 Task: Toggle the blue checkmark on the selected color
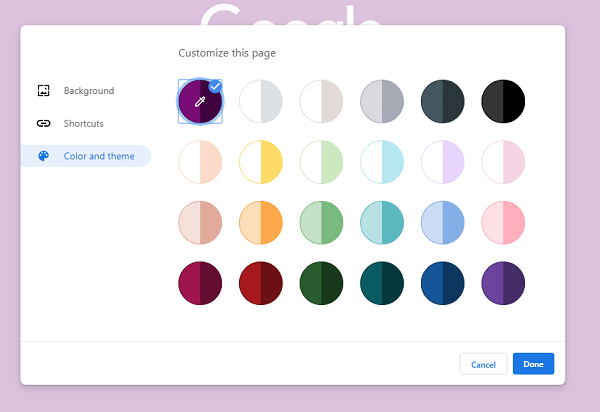click(x=215, y=86)
